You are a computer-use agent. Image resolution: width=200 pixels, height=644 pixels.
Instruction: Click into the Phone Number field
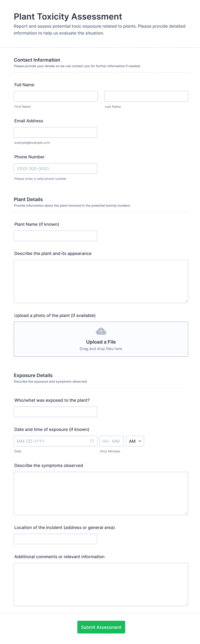pos(55,168)
